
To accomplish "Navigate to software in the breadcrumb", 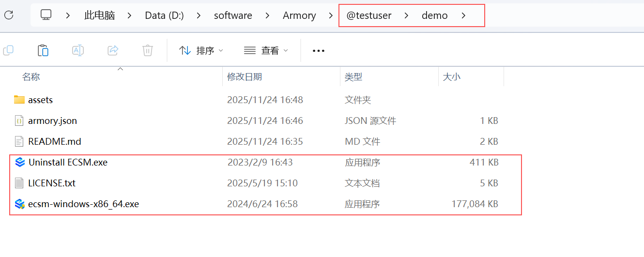I will [x=233, y=15].
